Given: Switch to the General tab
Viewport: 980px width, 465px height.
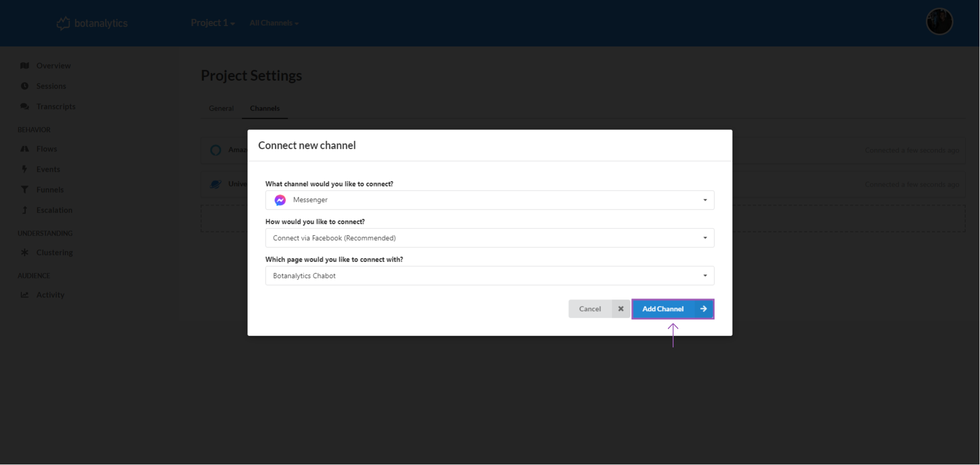Looking at the screenshot, I should [221, 108].
